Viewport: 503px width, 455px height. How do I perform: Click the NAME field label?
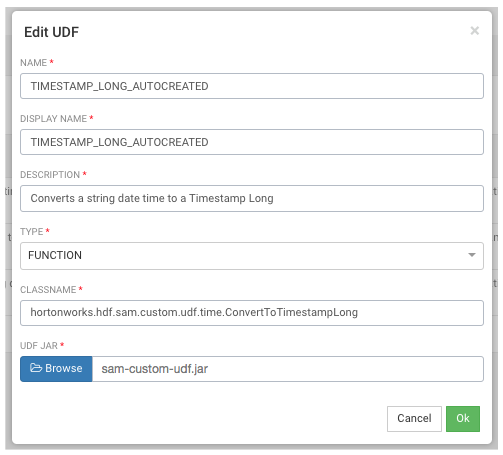33,63
